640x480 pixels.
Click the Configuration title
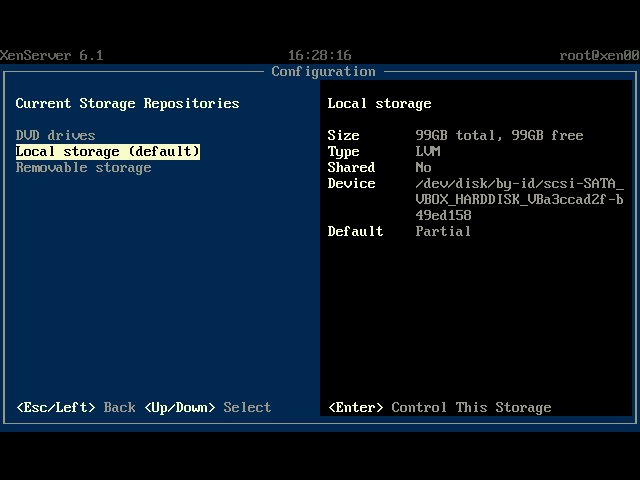point(323,72)
